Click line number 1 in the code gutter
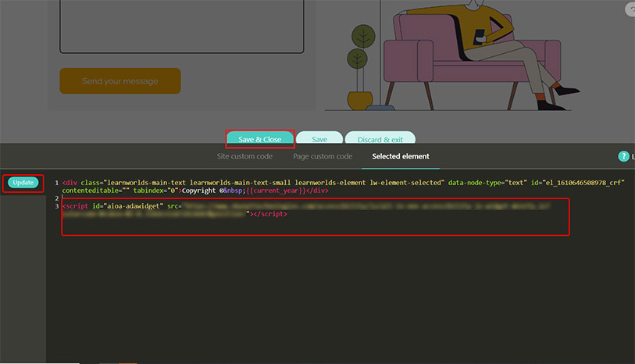635x364 pixels. click(56, 183)
